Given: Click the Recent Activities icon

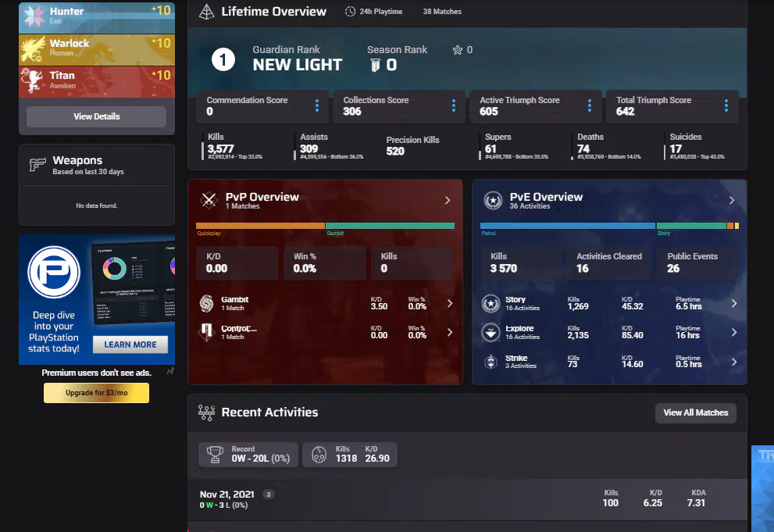Looking at the screenshot, I should (x=207, y=412).
